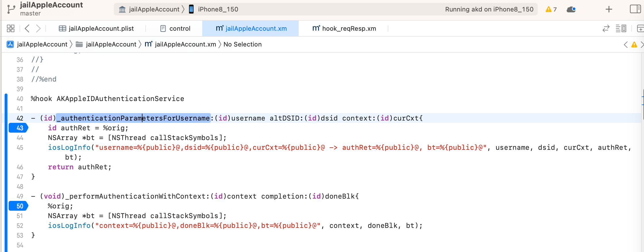Go forward in editor history

click(x=38, y=28)
